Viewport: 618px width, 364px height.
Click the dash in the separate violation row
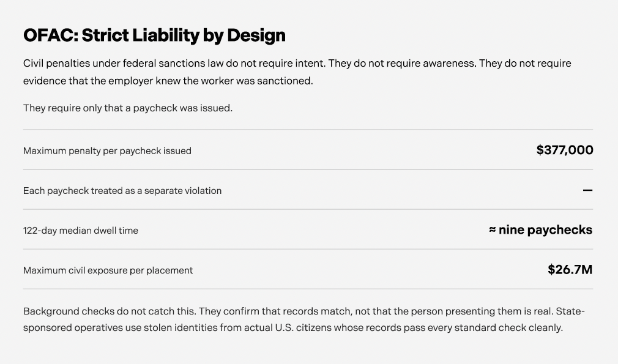tap(587, 190)
